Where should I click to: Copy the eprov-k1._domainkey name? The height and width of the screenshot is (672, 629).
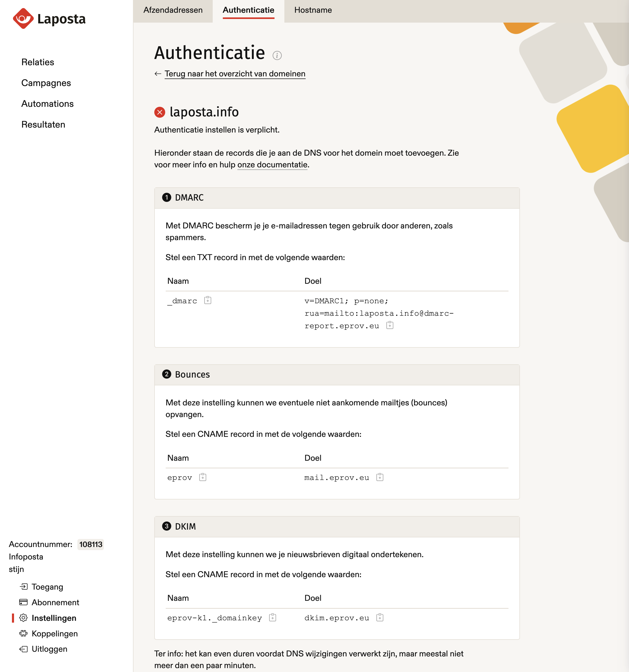[x=273, y=617]
